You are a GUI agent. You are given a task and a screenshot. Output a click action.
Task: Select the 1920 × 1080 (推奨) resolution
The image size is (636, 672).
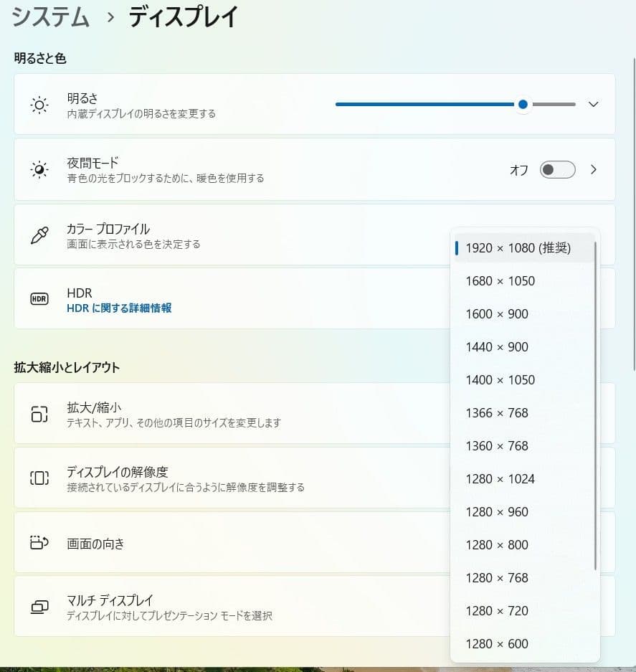point(517,247)
